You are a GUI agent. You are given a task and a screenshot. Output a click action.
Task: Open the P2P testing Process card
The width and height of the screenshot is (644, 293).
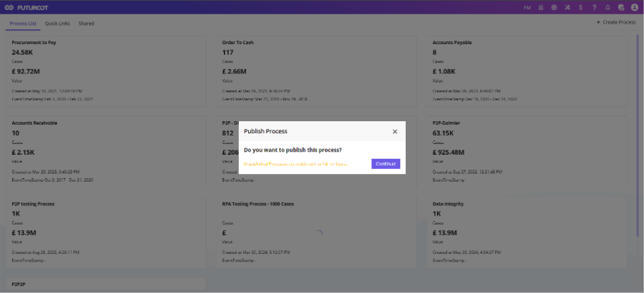[106, 232]
